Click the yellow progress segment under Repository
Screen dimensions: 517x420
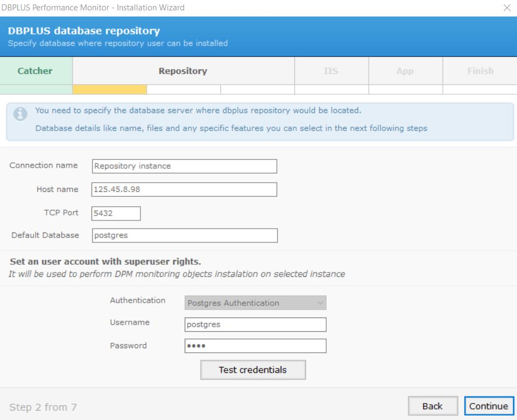pyautogui.click(x=110, y=89)
